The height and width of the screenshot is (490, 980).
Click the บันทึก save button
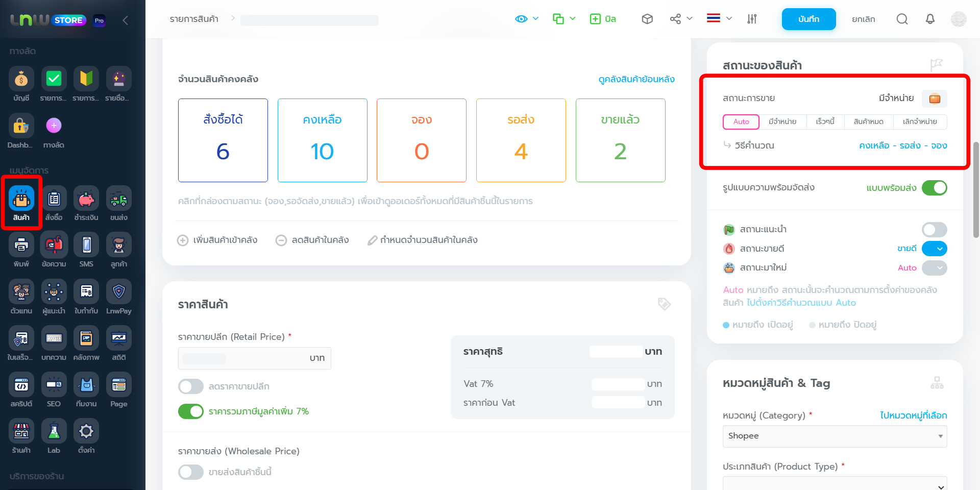point(808,19)
